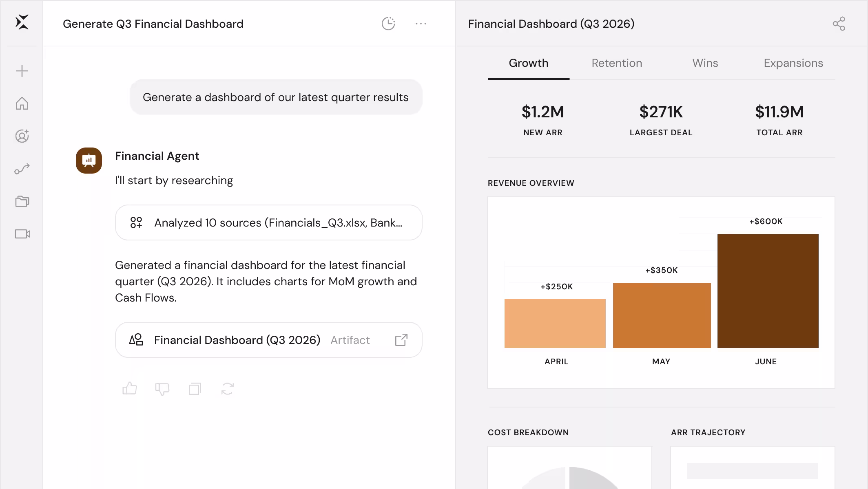The width and height of the screenshot is (868, 489).
Task: Click the ARR Trajectory heading
Action: 708,432
